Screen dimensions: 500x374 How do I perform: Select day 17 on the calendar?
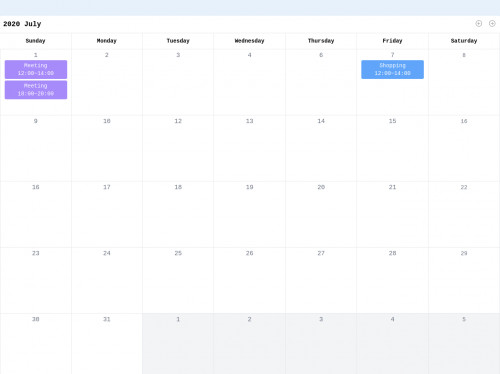107,214
